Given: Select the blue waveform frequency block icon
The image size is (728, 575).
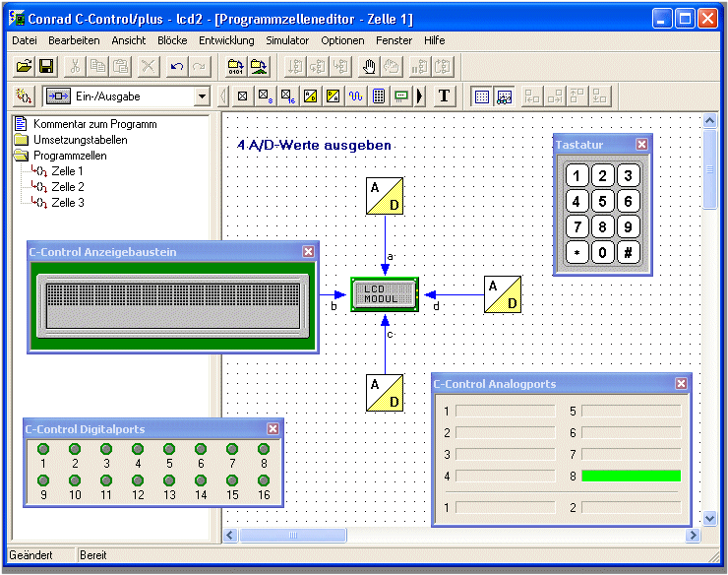Looking at the screenshot, I should click(356, 96).
